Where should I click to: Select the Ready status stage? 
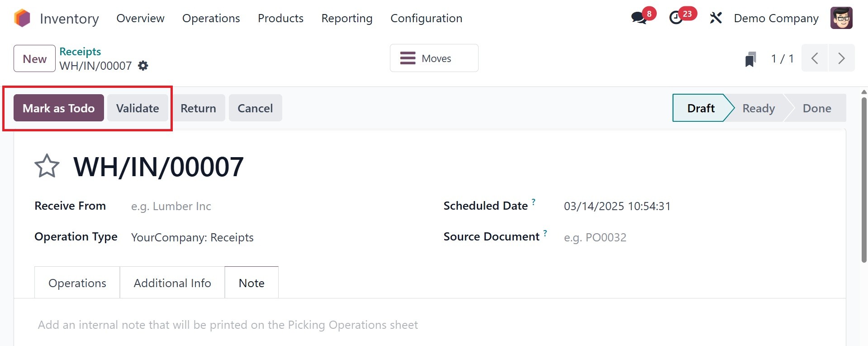(759, 108)
